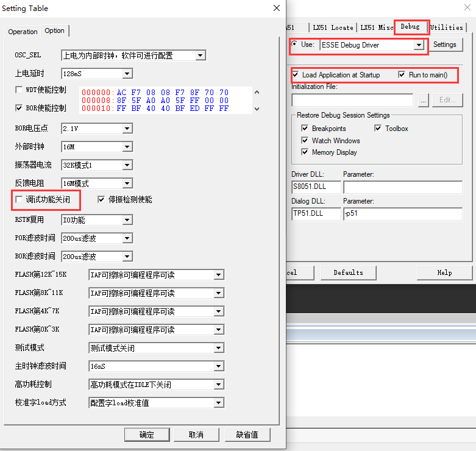This screenshot has width=476, height=451.
Task: Select the Use debug driver radio button
Action: click(x=294, y=44)
